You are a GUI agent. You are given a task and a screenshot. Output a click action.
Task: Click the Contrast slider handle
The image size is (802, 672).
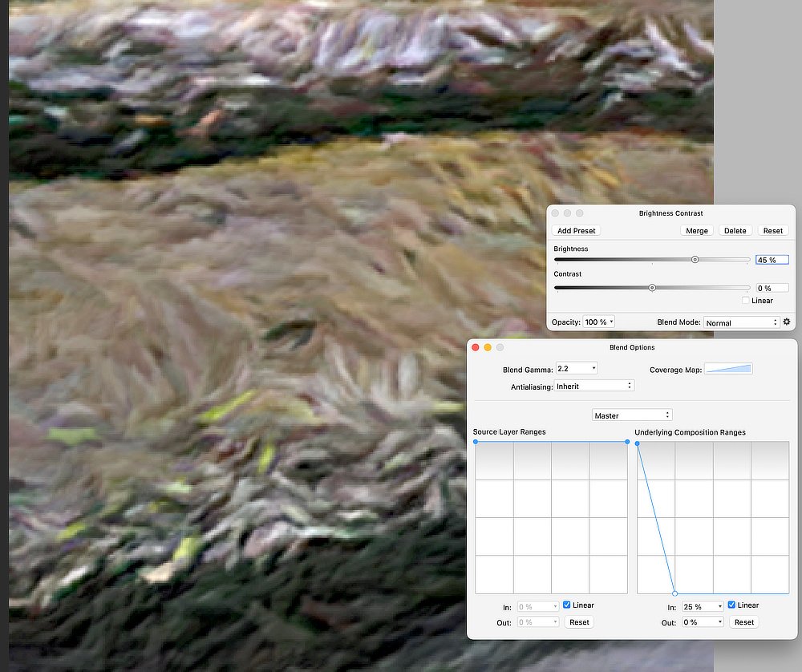(651, 288)
